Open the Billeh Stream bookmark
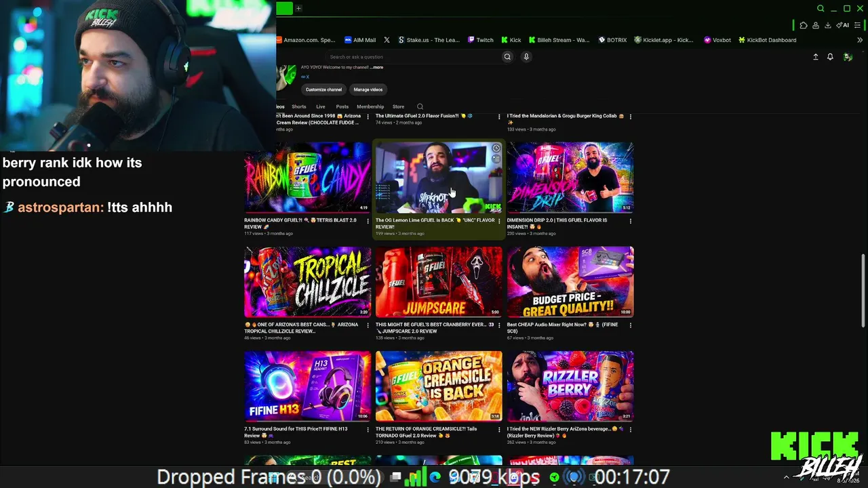 pos(559,40)
